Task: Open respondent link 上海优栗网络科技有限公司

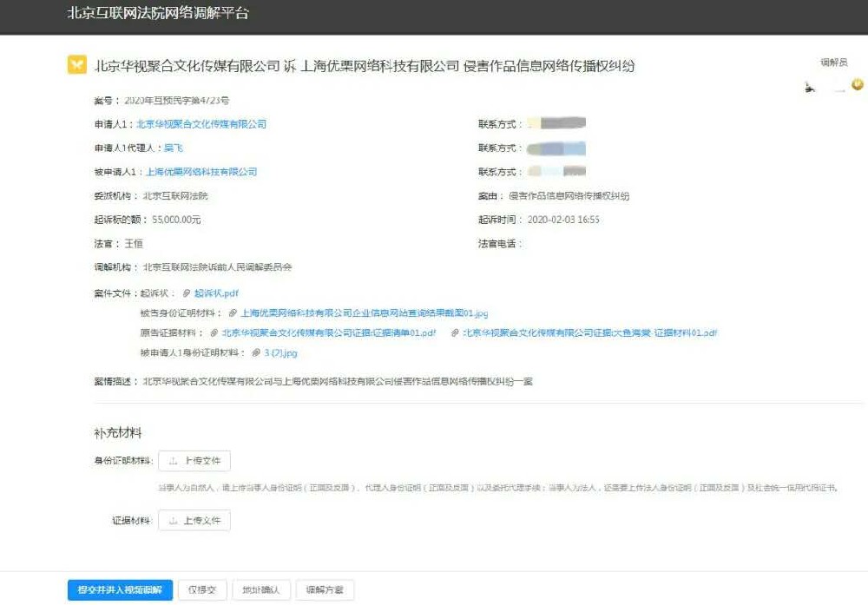Action: pos(201,172)
